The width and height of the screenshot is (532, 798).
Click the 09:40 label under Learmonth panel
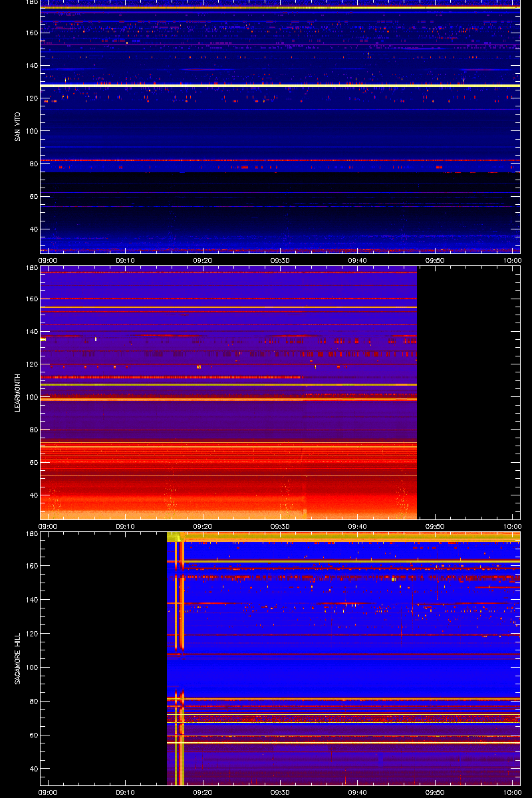[x=358, y=526]
